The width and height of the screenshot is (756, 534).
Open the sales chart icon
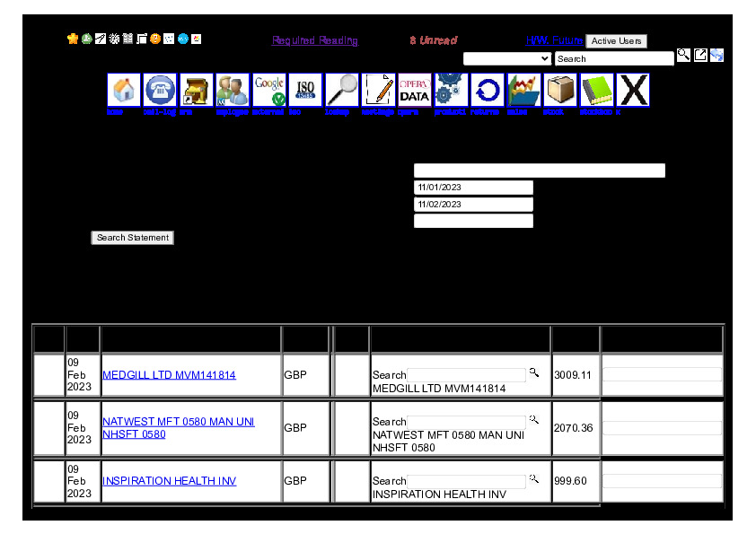(x=523, y=91)
